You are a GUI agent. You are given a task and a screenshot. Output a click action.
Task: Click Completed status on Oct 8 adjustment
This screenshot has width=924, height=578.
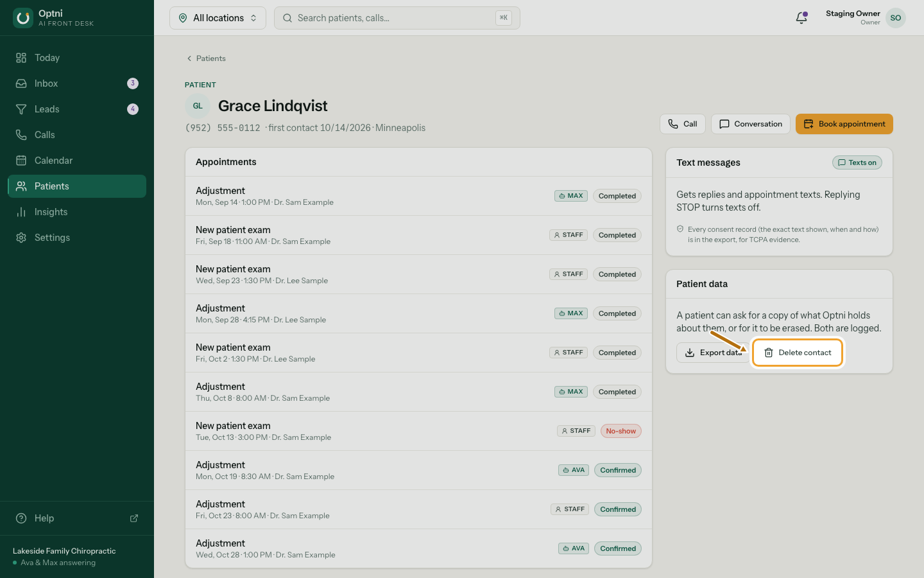[x=617, y=392]
